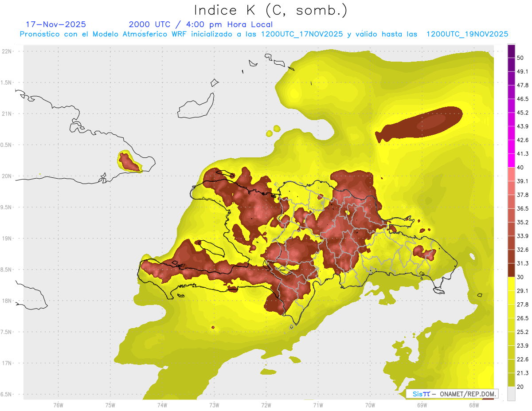Click colorbar value "36.5"

[523, 208]
